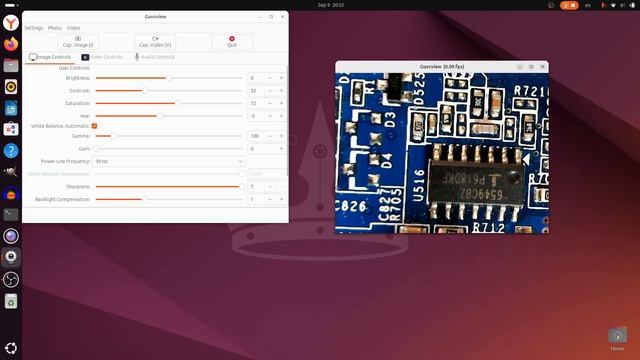Open LibreOffice Writer in the dock
The width and height of the screenshot is (640, 360).
(11, 108)
